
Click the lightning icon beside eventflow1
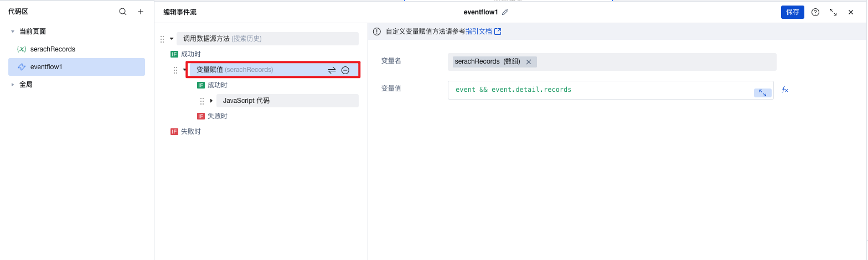click(x=22, y=67)
